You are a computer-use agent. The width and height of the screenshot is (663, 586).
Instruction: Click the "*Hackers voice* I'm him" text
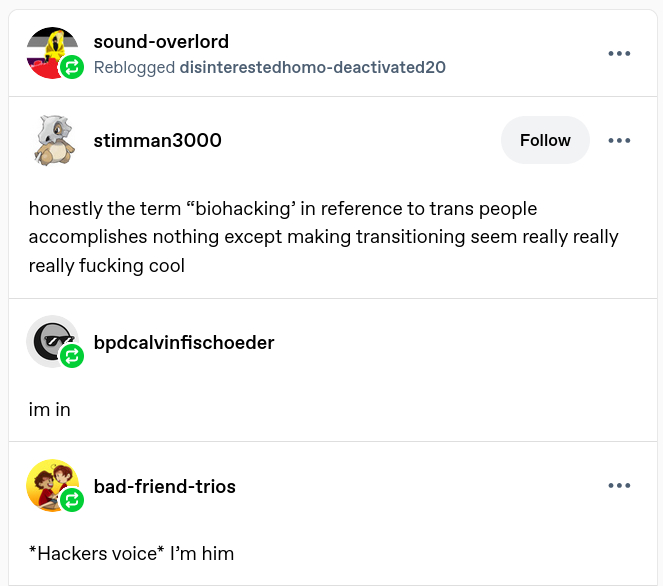pos(131,553)
